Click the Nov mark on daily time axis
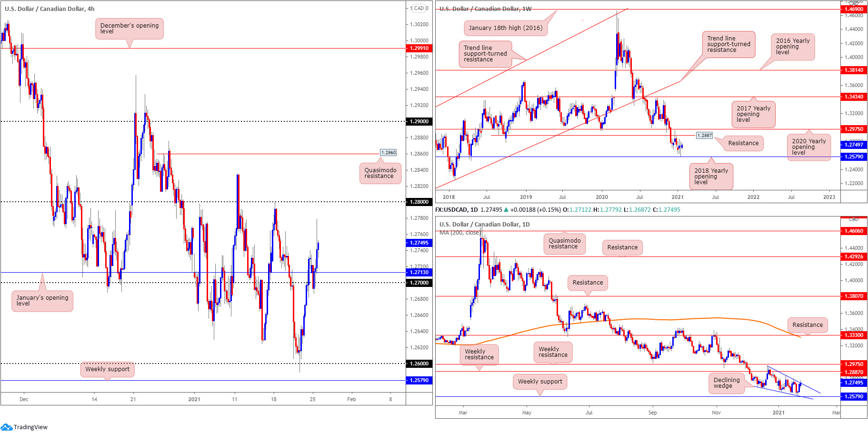Viewport: 868px width, 433px height. click(716, 413)
